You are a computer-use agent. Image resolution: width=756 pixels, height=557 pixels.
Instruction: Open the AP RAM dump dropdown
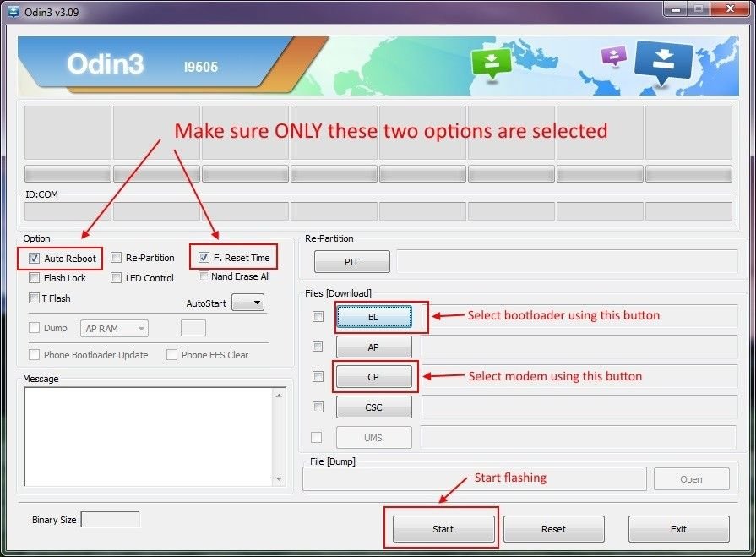coord(114,329)
